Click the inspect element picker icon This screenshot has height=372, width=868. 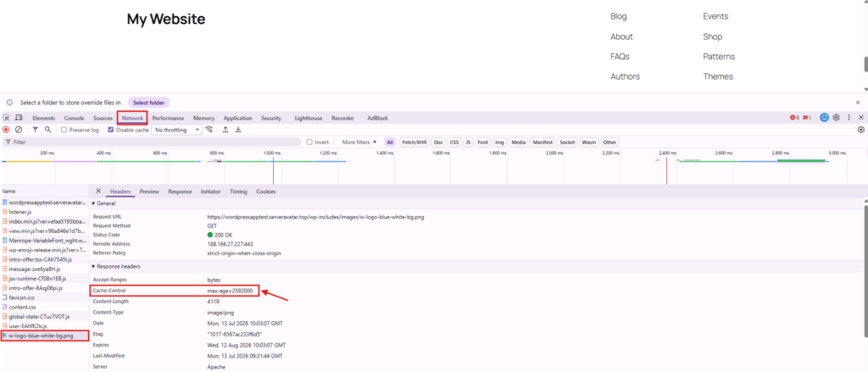click(6, 118)
